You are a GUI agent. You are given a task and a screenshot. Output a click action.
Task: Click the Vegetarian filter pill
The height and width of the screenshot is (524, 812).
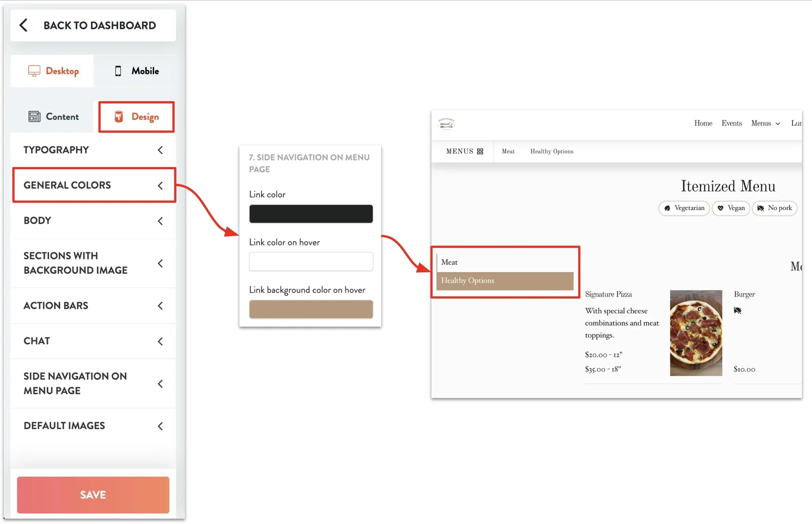684,208
